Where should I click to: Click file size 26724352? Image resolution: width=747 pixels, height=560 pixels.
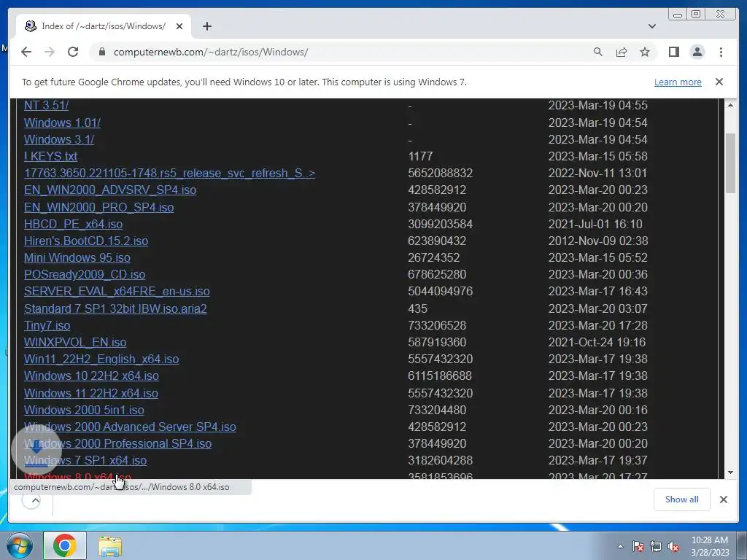pos(433,257)
